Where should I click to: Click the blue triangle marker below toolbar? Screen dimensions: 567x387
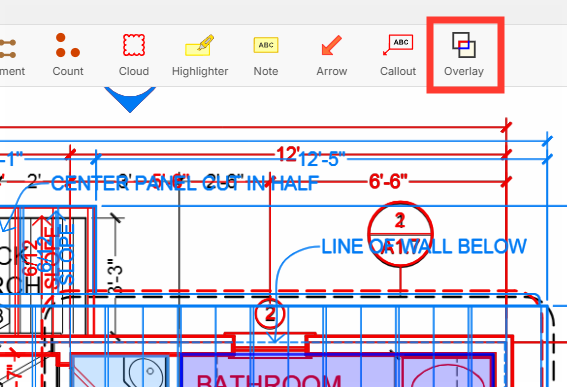[130, 99]
